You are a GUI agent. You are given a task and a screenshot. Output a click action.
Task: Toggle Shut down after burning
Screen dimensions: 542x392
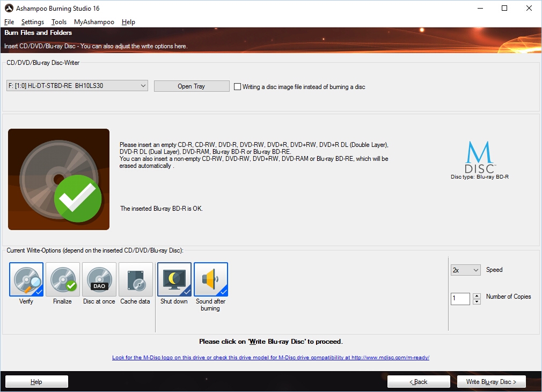pyautogui.click(x=174, y=279)
